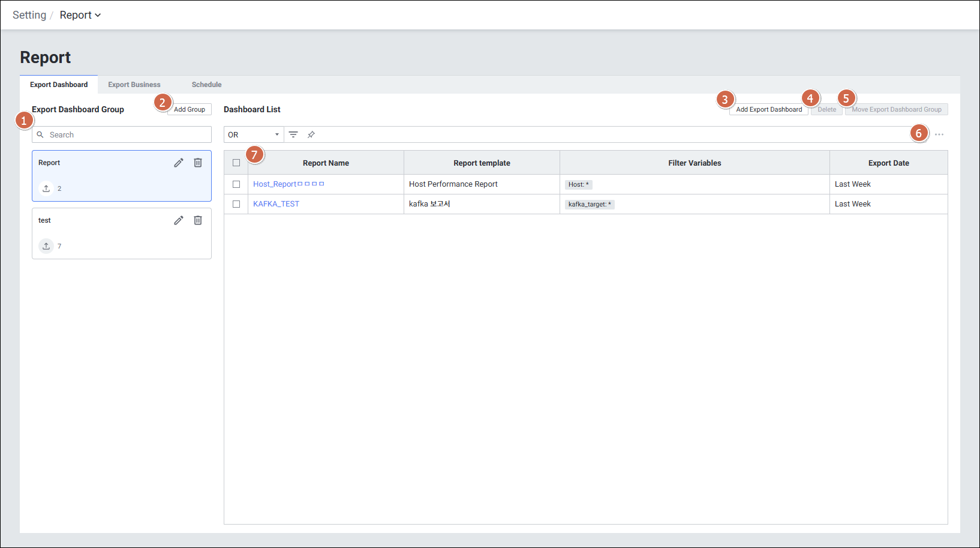This screenshot has width=980, height=548.
Task: Click the Add Export Dashboard button
Action: (769, 109)
